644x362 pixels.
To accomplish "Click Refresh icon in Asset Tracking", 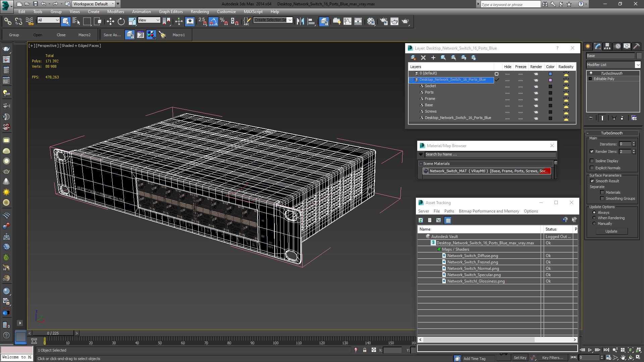I will coord(421,220).
